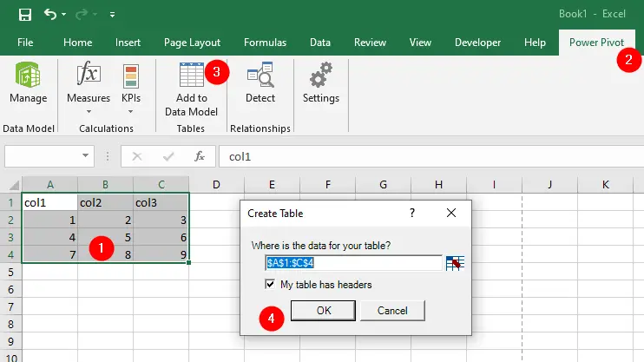Screen dimensions: 644x362
Task: Click the $A$1:$C$4 range input field
Action: pos(353,262)
